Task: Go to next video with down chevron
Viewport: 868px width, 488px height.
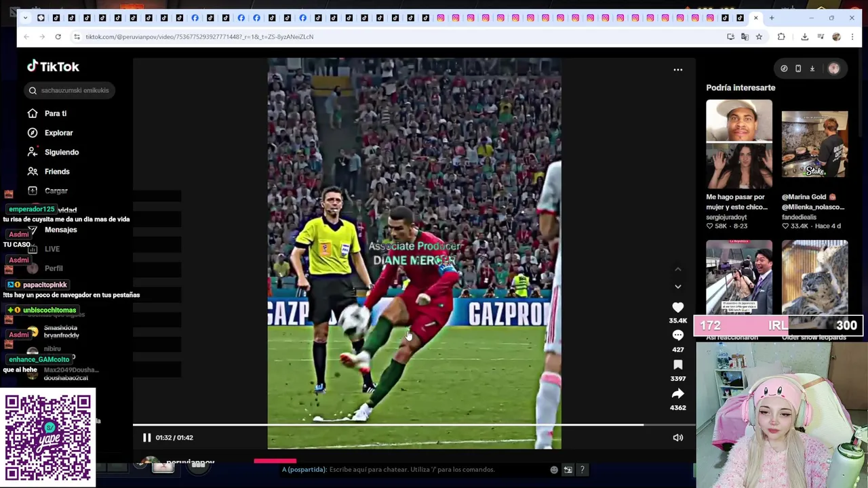Action: pyautogui.click(x=677, y=286)
